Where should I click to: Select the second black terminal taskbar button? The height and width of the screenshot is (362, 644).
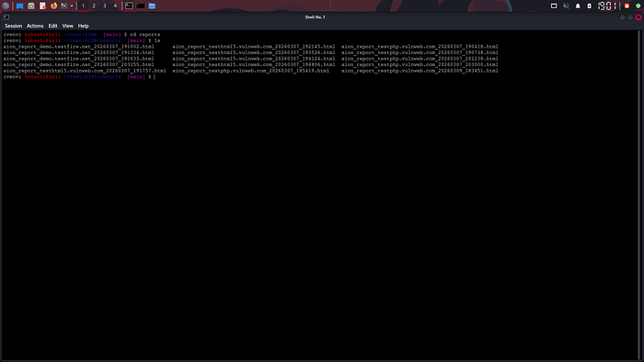[x=141, y=6]
